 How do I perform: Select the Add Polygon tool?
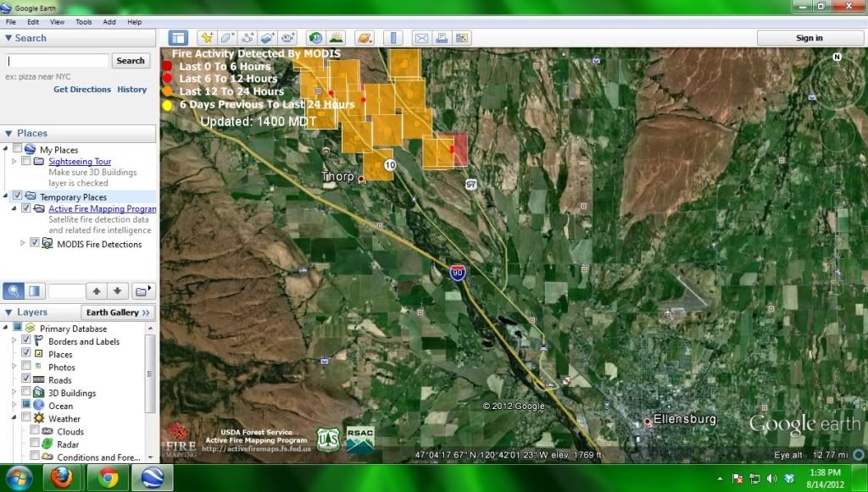click(x=227, y=37)
